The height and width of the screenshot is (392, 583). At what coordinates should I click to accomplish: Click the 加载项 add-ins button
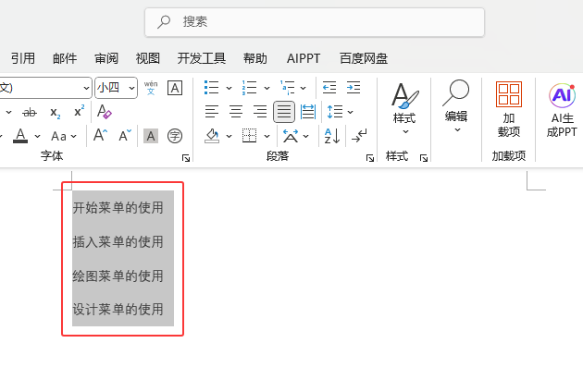pos(509,109)
